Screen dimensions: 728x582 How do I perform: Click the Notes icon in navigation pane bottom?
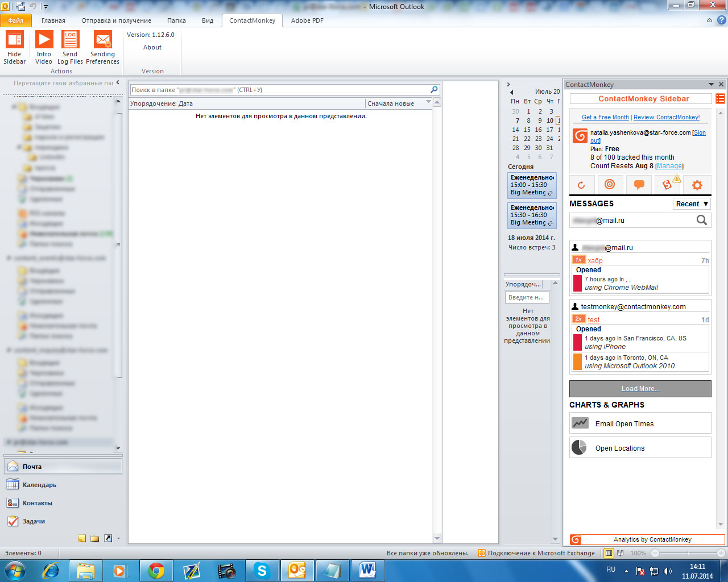pyautogui.click(x=82, y=538)
